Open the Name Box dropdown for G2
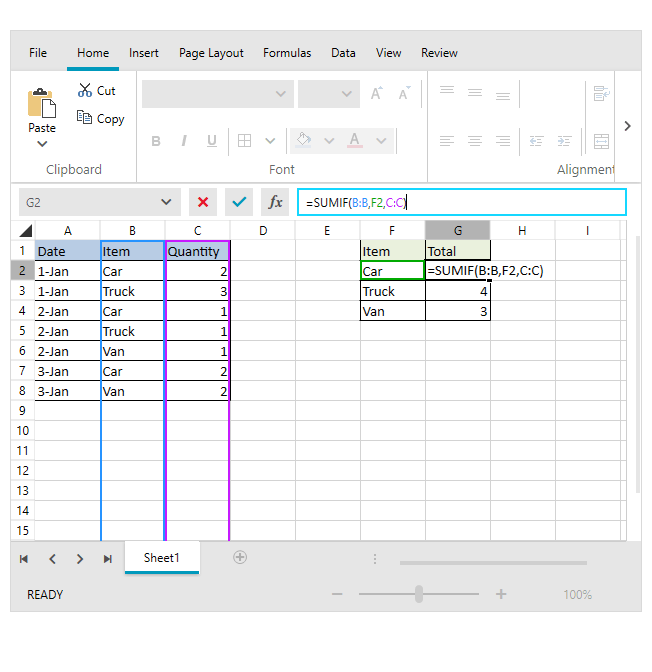Viewport: 652px width, 672px height. [x=164, y=202]
